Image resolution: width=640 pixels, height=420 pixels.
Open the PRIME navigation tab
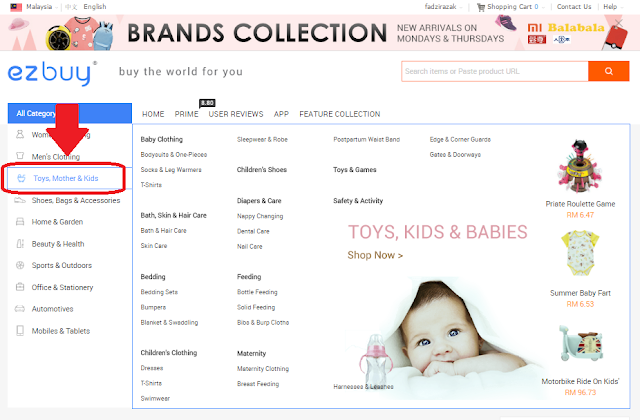click(x=187, y=114)
